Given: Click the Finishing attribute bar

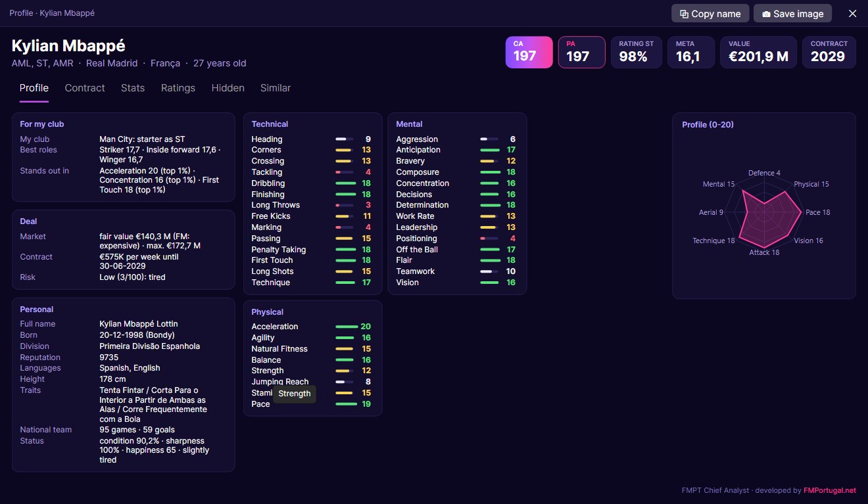Looking at the screenshot, I should click(x=345, y=195).
